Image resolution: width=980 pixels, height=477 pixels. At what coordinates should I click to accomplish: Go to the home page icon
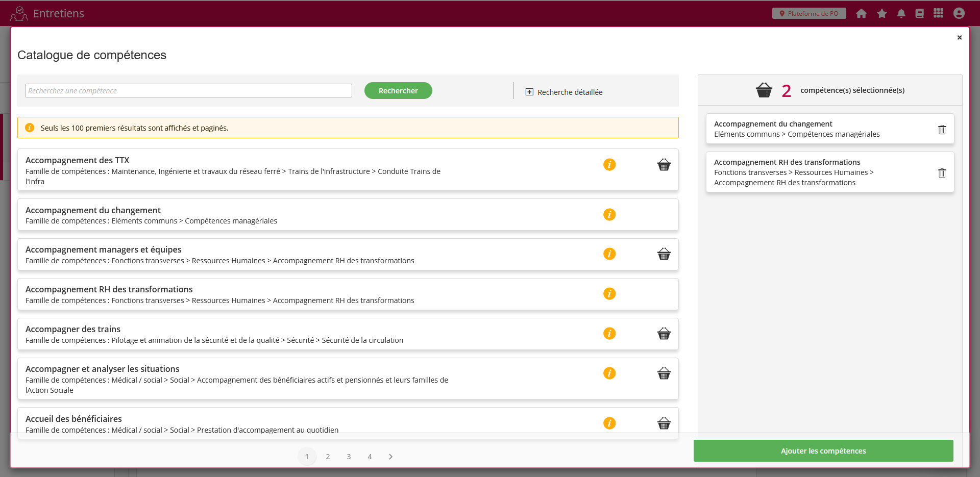(861, 14)
